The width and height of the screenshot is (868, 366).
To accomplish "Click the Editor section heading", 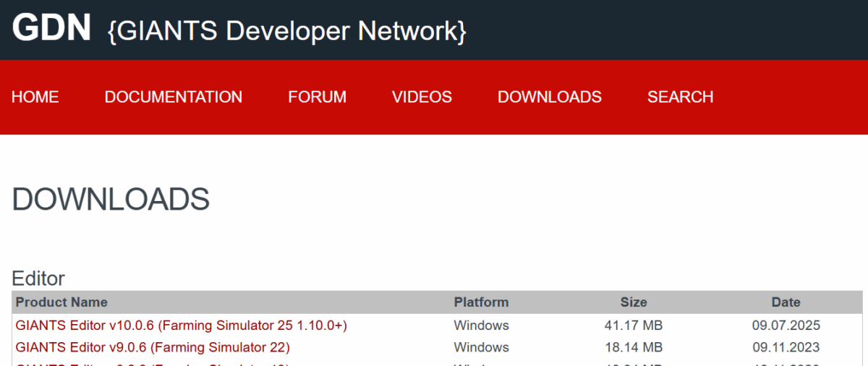I will (x=38, y=278).
